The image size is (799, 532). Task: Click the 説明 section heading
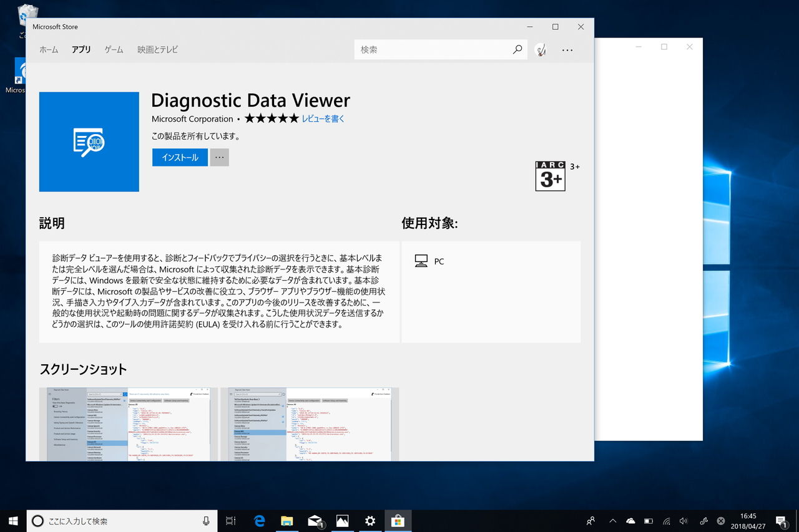pyautogui.click(x=52, y=223)
